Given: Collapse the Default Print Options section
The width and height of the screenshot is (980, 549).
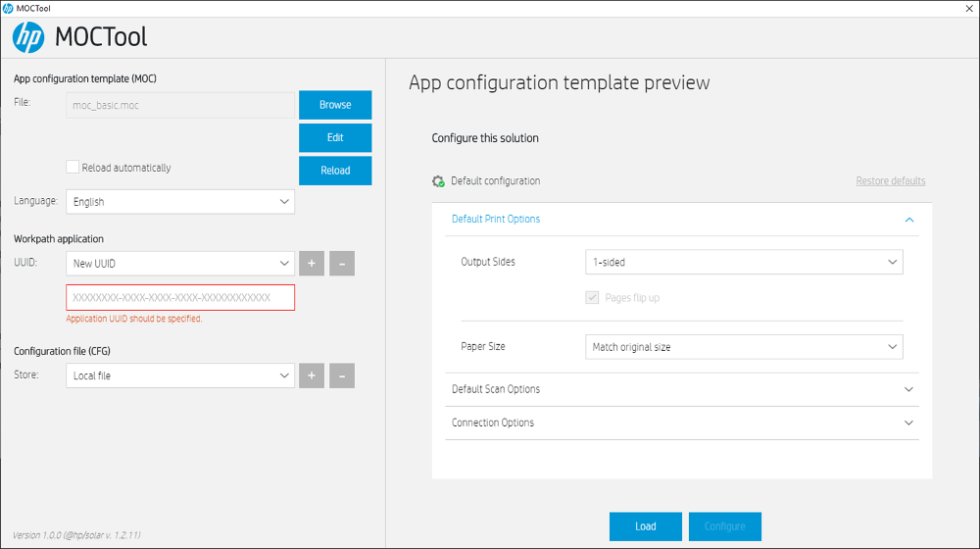Looking at the screenshot, I should tap(682, 220).
